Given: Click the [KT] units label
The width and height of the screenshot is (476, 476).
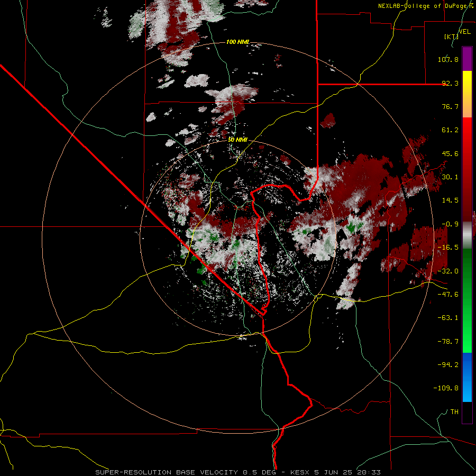Looking at the screenshot, I should (452, 36).
